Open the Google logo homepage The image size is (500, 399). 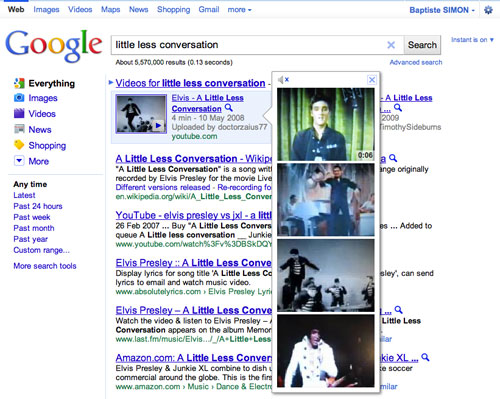(53, 46)
